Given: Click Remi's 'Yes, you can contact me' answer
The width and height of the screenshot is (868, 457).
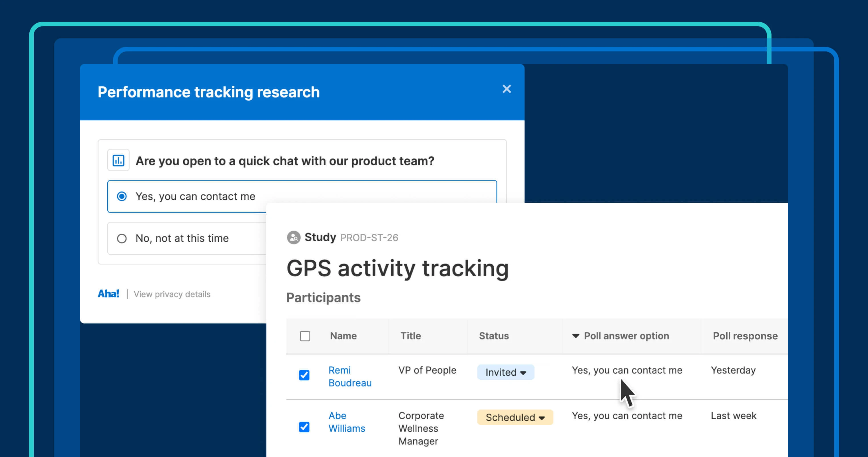Looking at the screenshot, I should [x=627, y=370].
